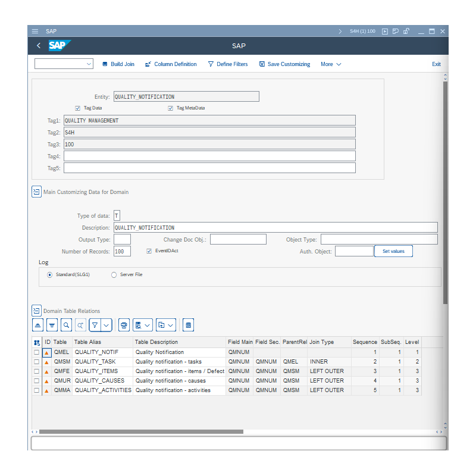Toggle the Tag MetaData checkbox
Screen dimensions: 476x476
(171, 108)
